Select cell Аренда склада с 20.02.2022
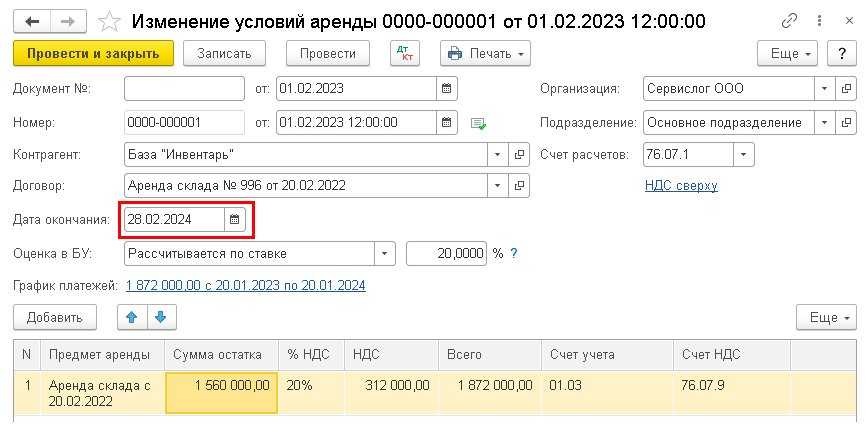The height and width of the screenshot is (434, 866). click(x=103, y=393)
